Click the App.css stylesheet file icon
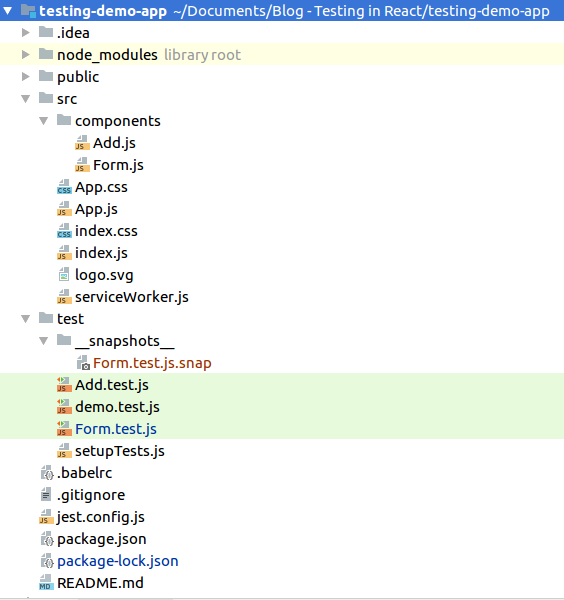Image resolution: width=564 pixels, height=600 pixels. click(64, 187)
